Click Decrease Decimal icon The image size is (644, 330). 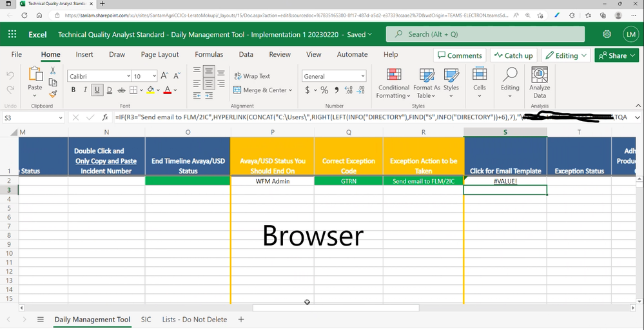361,90
